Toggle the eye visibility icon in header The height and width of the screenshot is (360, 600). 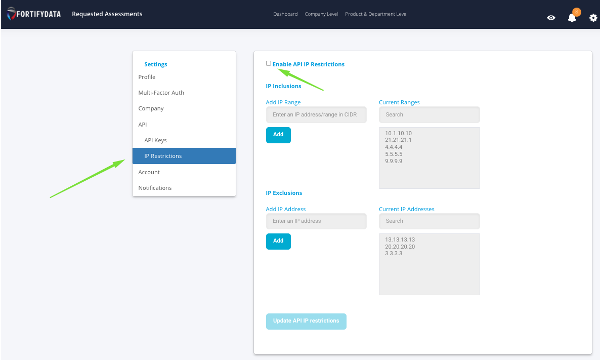[x=551, y=18]
